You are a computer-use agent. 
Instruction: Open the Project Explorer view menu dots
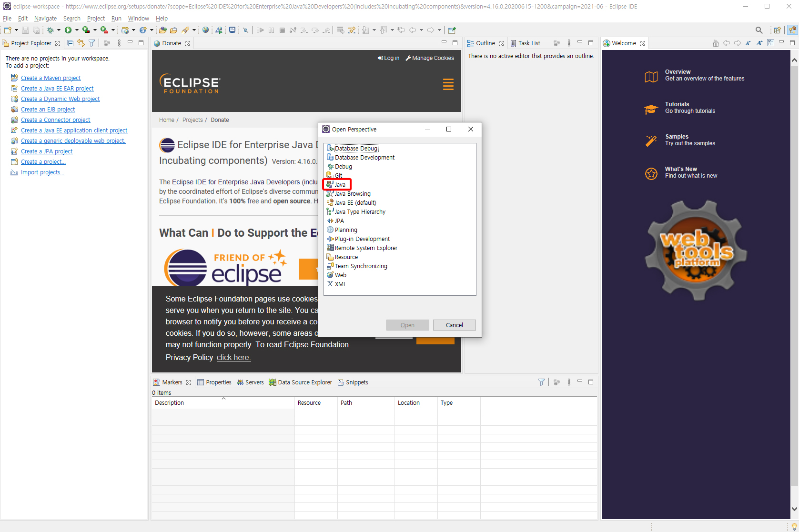pos(119,43)
